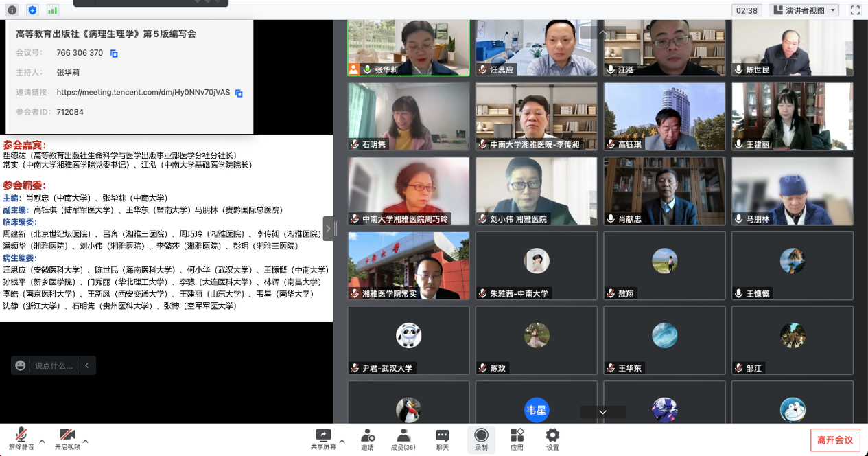Open the blue shield security icon

pyautogui.click(x=32, y=10)
